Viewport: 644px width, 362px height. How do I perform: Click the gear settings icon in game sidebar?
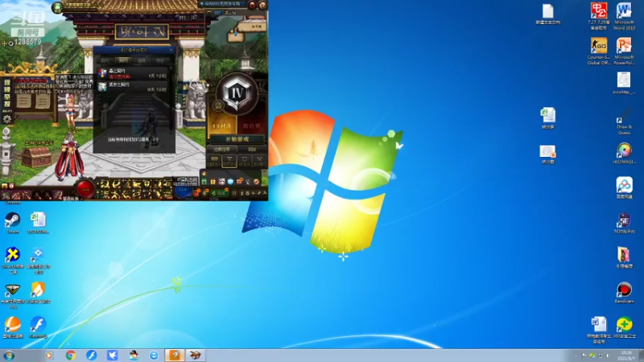coord(7,119)
